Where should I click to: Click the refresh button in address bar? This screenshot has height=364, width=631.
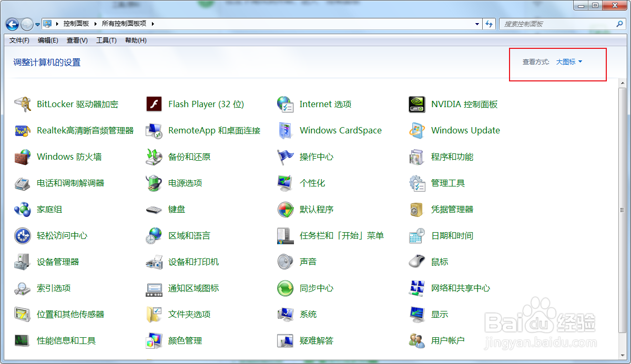[489, 24]
